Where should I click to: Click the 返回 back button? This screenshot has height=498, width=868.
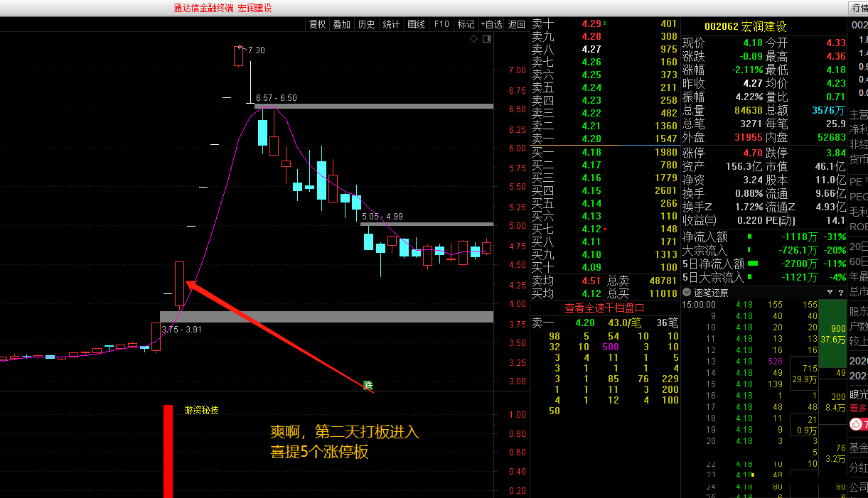point(516,24)
